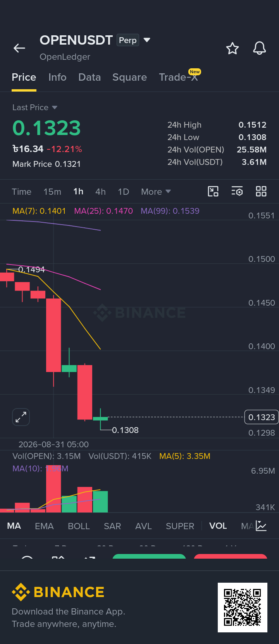This screenshot has width=279, height=644.
Task: Click the MA(5): 3.35M volume label
Action: coord(185,456)
